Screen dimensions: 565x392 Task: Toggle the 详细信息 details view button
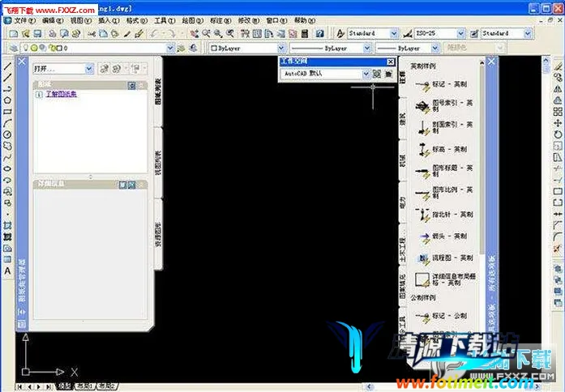pos(122,185)
